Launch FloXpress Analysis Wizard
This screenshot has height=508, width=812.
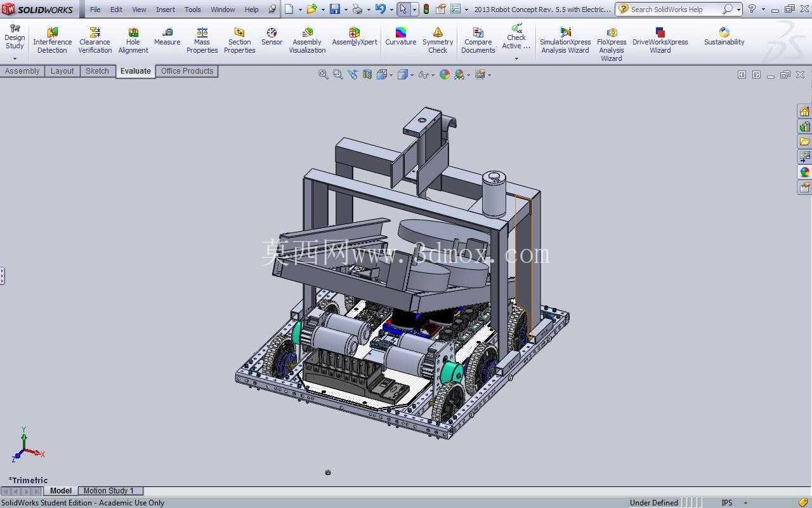(612, 44)
